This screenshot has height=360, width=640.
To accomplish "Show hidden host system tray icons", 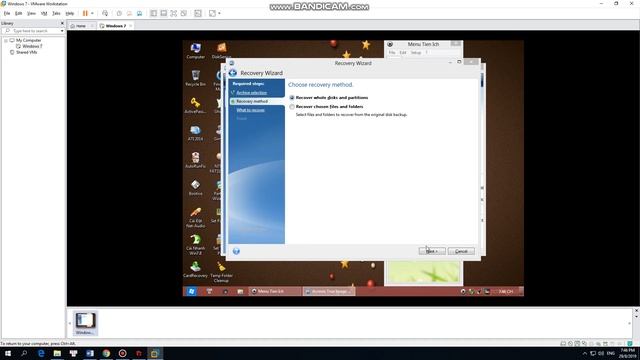I will click(x=584, y=353).
